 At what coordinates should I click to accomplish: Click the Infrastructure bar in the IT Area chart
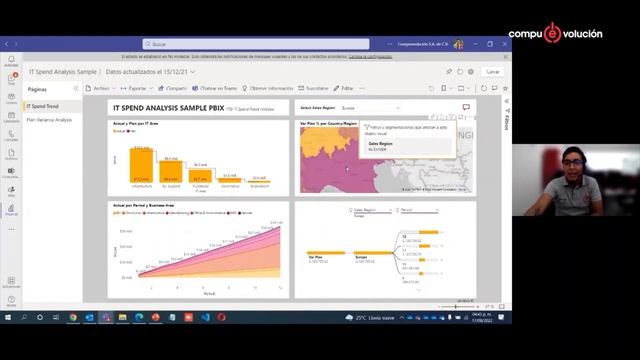[x=141, y=165]
